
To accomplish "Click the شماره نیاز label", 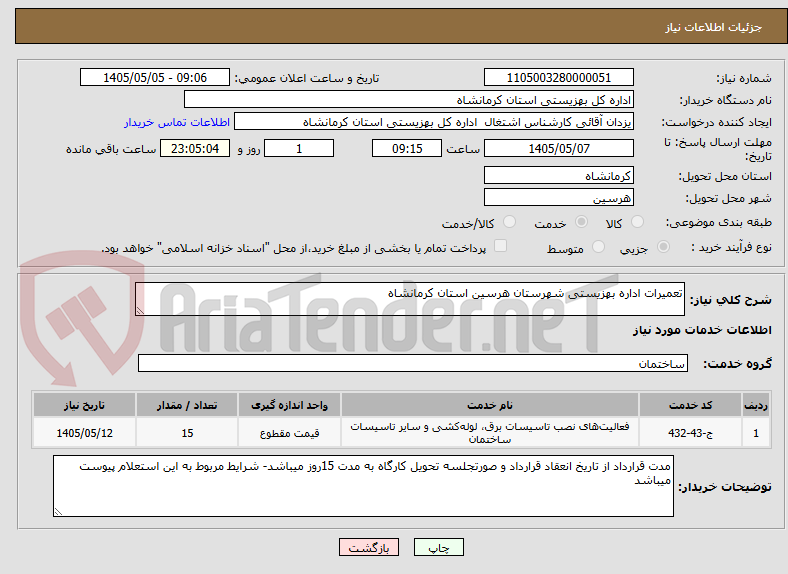I will coord(744,78).
